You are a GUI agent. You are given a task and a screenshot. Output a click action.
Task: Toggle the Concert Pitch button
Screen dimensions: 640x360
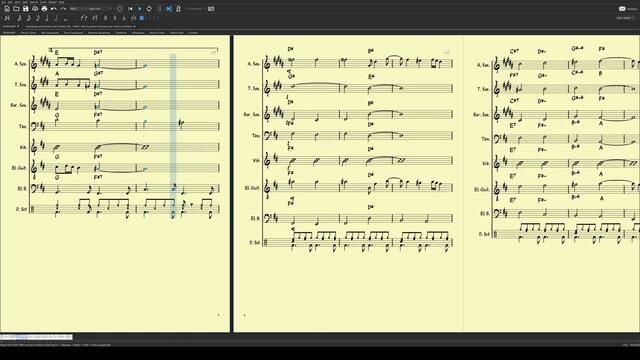[x=194, y=9]
